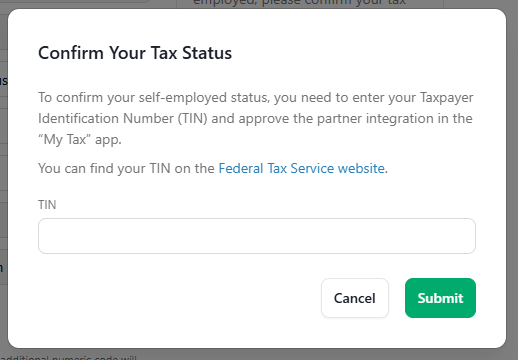Click the Confirm Your Tax Status heading
Image resolution: width=518 pixels, height=360 pixels.
135,53
